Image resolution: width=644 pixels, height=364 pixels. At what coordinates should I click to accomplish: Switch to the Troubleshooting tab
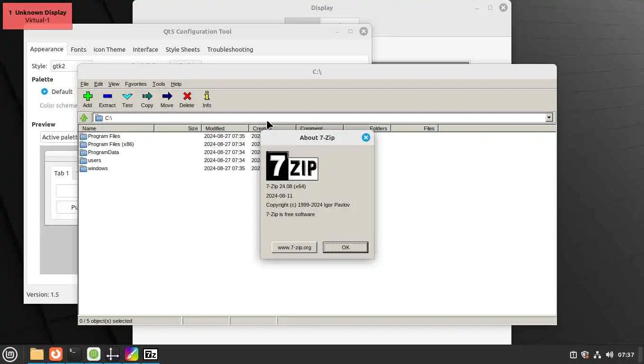230,49
